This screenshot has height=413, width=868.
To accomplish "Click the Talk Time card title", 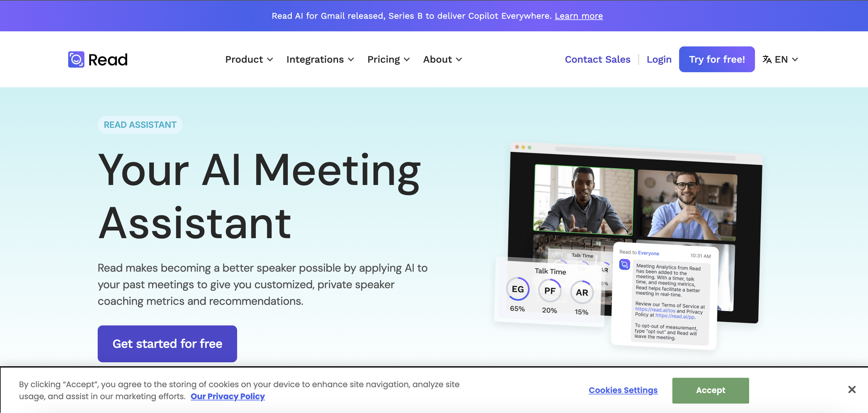I will point(550,271).
